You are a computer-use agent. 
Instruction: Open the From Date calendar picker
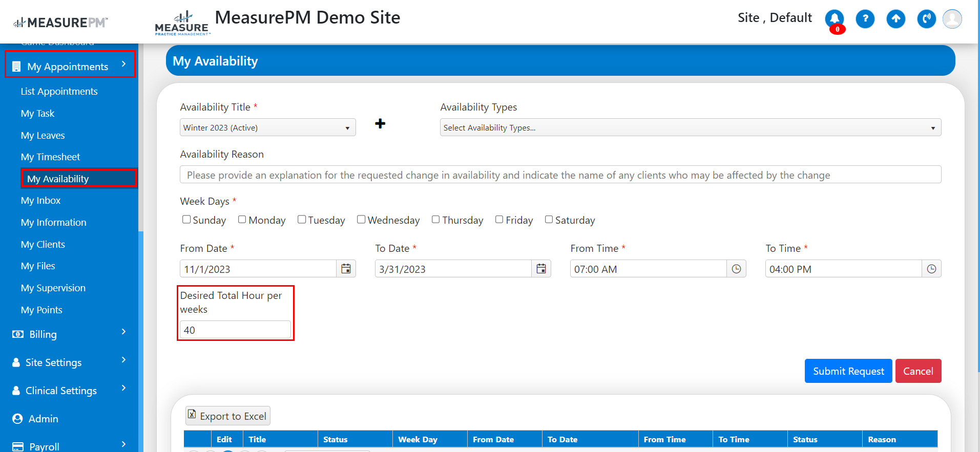coord(346,269)
